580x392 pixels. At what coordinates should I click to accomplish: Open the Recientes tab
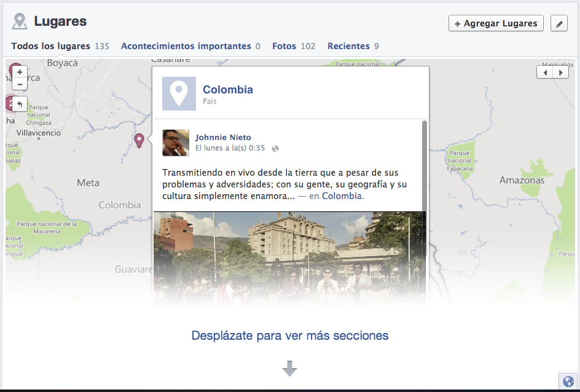pyautogui.click(x=353, y=46)
